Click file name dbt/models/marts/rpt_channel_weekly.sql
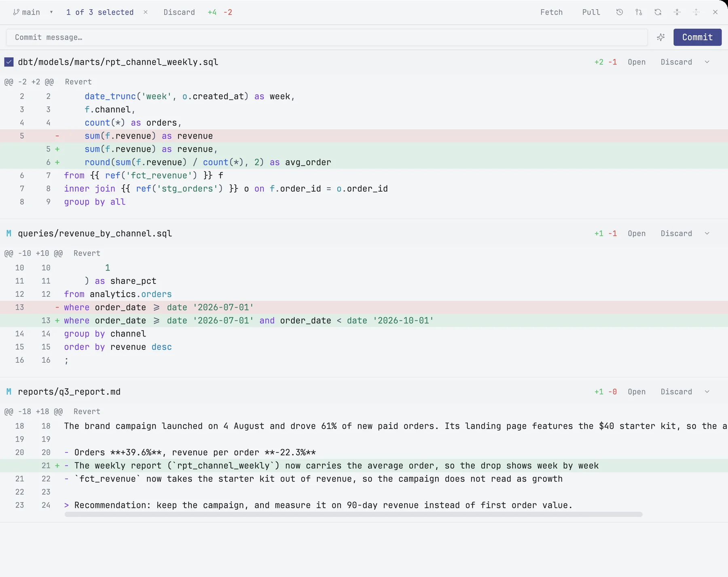 pyautogui.click(x=118, y=62)
